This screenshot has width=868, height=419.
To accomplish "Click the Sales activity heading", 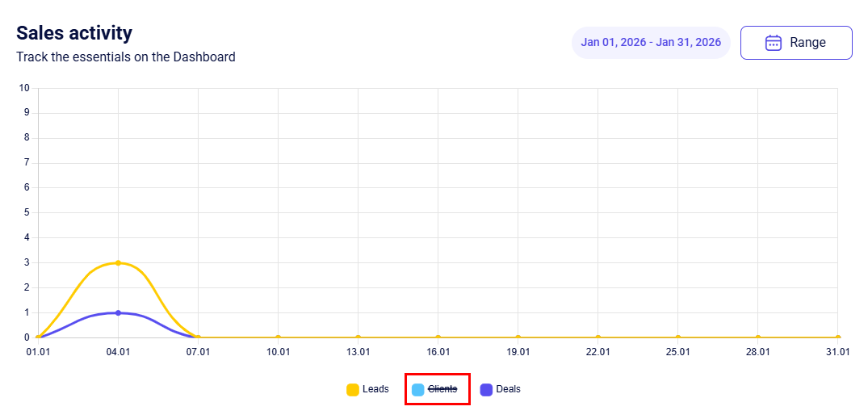I will pyautogui.click(x=74, y=33).
